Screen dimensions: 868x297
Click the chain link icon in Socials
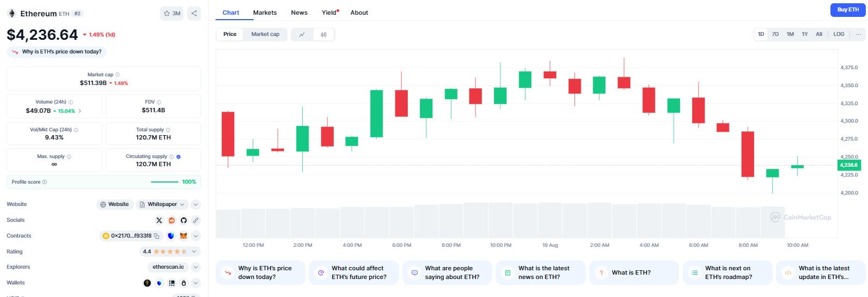(195, 220)
